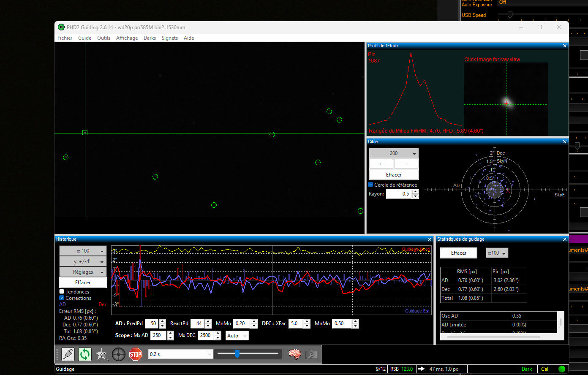The width and height of the screenshot is (588, 375).
Task: Open the exposure time 0.2 s dropdown
Action: (x=180, y=354)
